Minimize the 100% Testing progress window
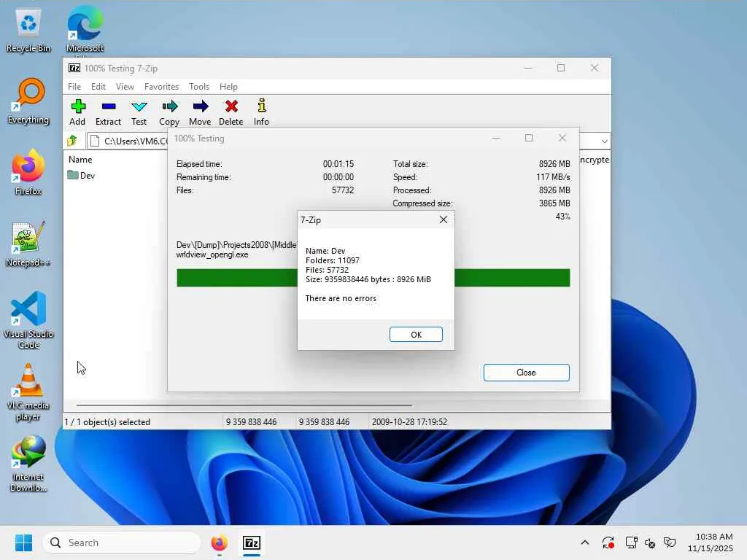747x560 pixels. [x=496, y=138]
